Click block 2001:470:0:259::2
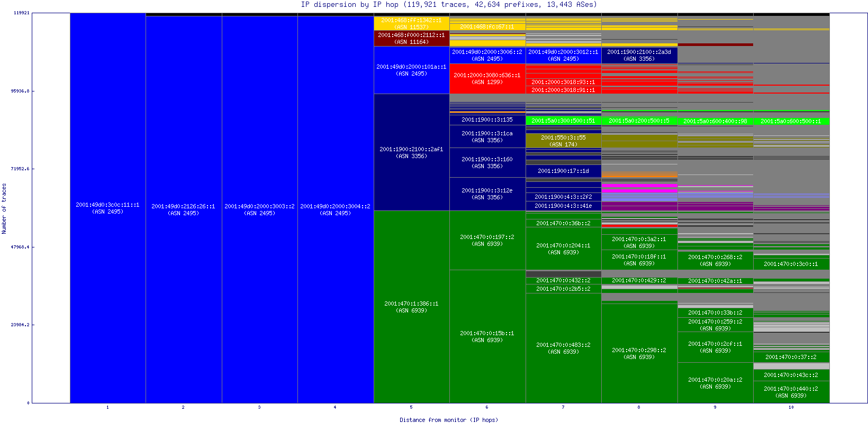868x423 pixels. point(716,325)
